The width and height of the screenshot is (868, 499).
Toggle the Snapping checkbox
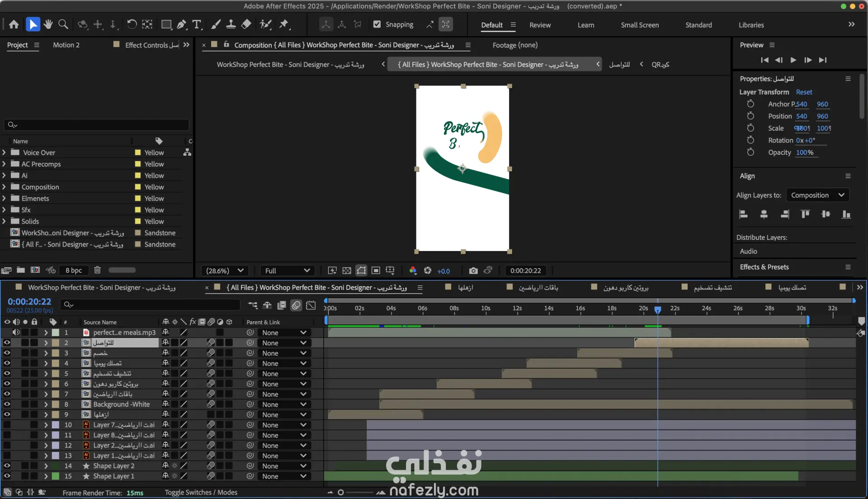(377, 24)
